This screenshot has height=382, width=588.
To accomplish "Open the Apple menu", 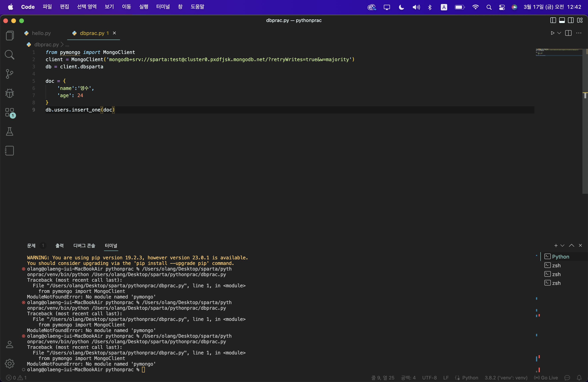I will (x=10, y=7).
